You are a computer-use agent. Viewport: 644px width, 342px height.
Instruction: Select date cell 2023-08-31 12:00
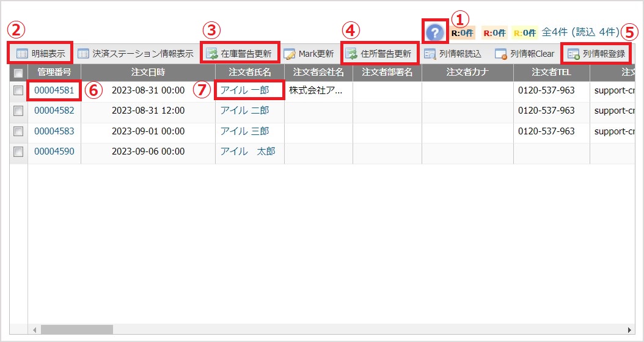[148, 111]
